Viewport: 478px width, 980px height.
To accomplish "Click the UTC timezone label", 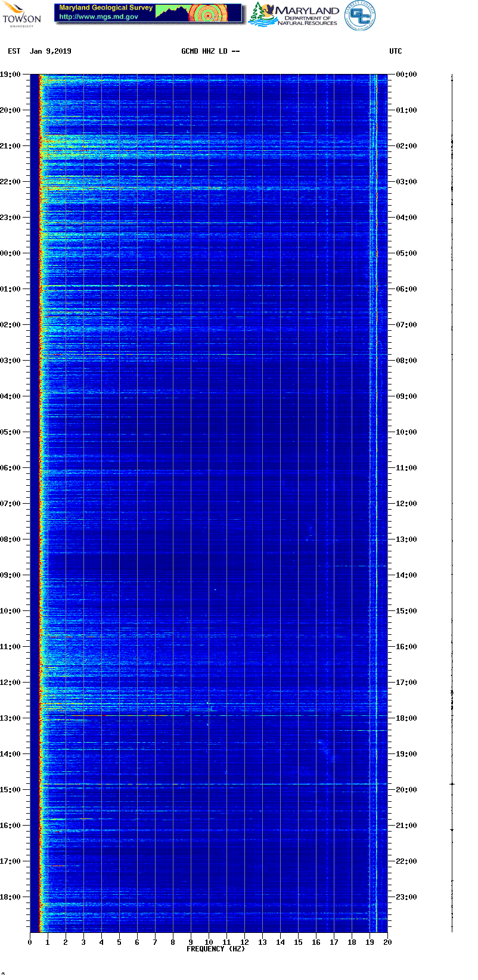I will [396, 51].
